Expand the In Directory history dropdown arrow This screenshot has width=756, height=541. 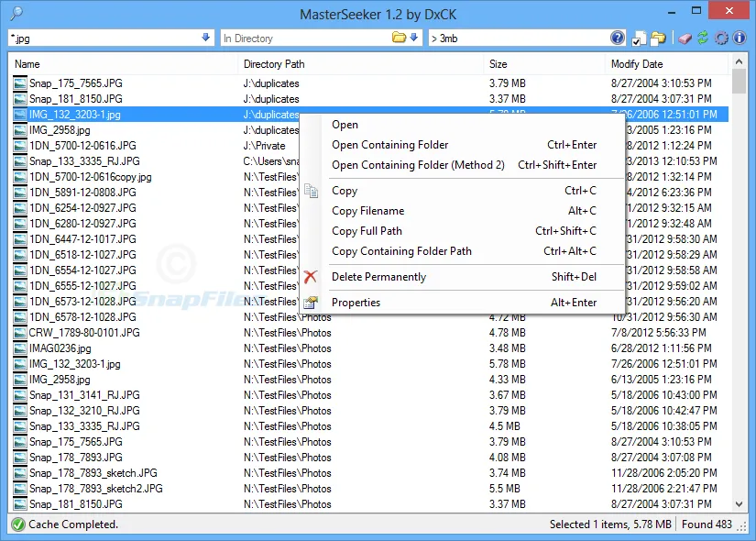pyautogui.click(x=414, y=38)
